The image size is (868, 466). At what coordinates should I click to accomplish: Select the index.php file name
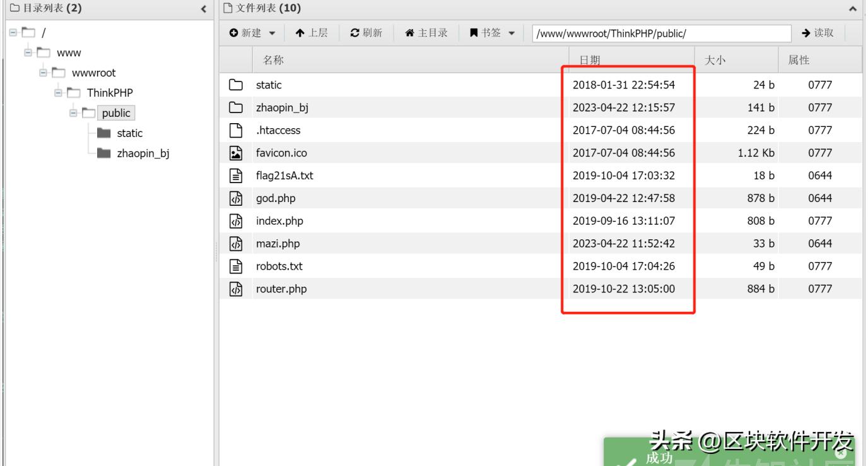click(x=279, y=221)
